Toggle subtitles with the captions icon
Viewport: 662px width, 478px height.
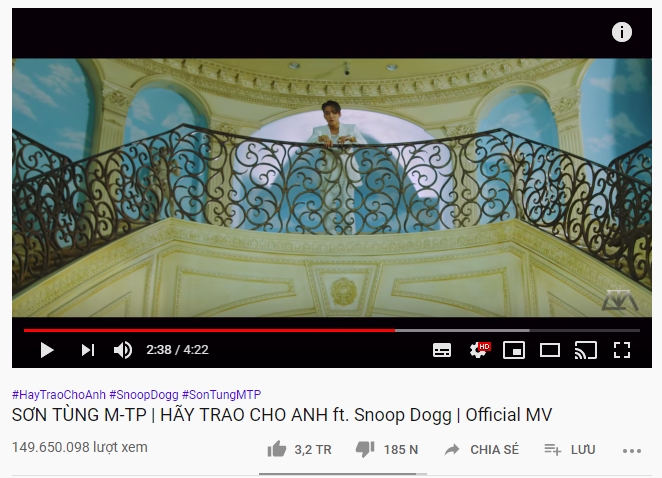tap(442, 350)
